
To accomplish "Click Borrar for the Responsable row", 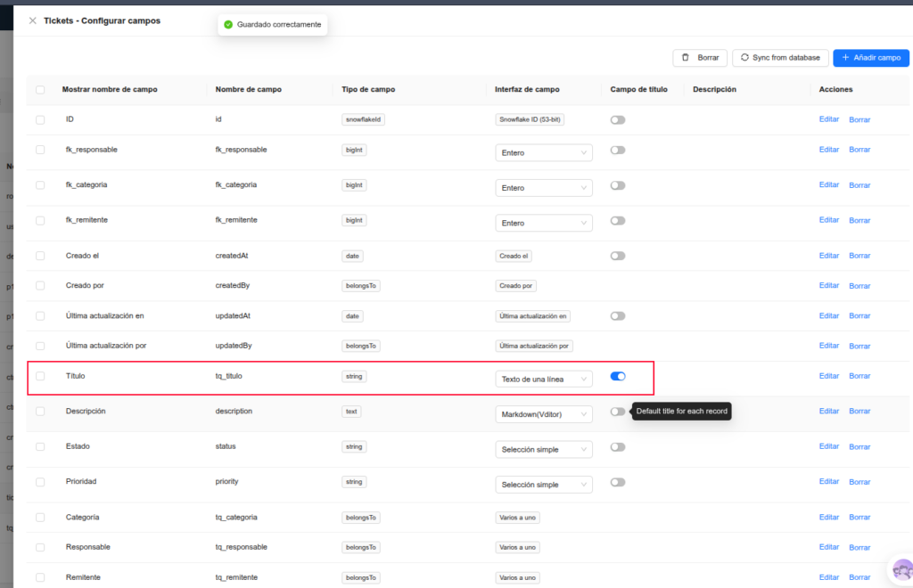I will [860, 547].
